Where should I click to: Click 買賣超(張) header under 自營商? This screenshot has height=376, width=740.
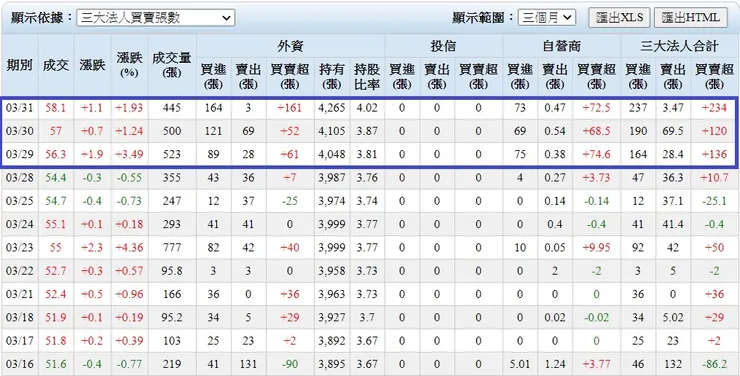[x=596, y=76]
